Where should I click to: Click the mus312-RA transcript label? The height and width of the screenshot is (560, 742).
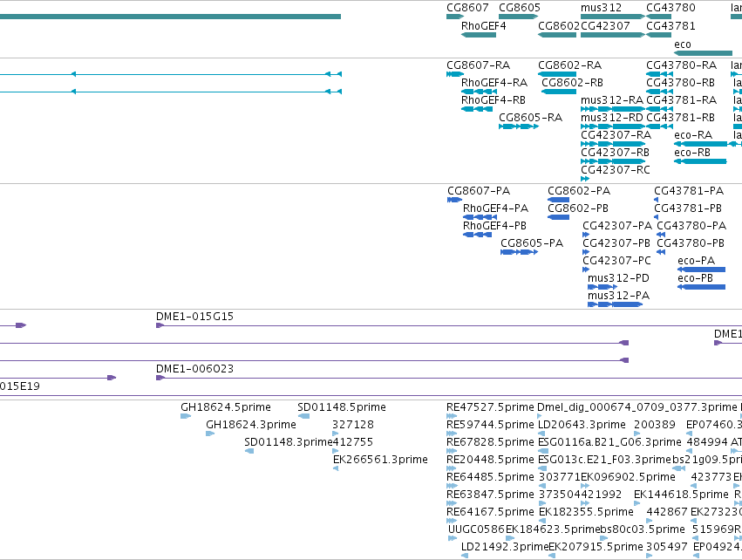tap(612, 100)
